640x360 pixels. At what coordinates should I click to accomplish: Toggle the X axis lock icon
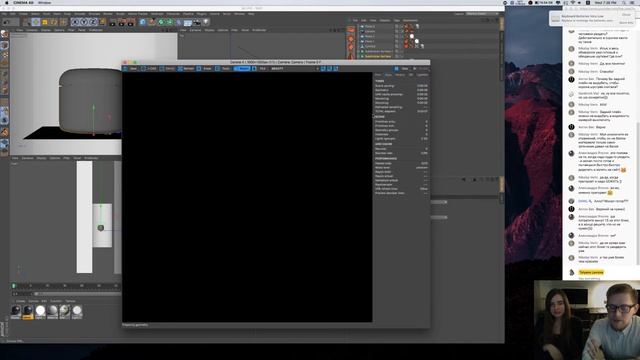click(75, 22)
